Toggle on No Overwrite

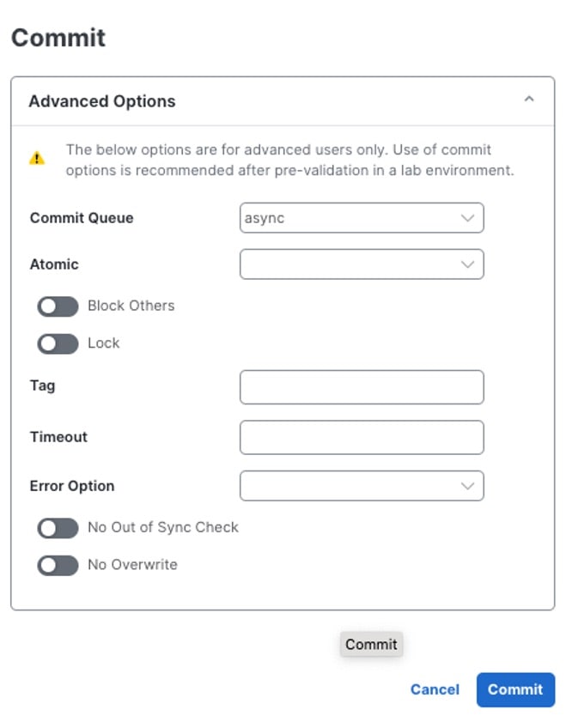57,565
